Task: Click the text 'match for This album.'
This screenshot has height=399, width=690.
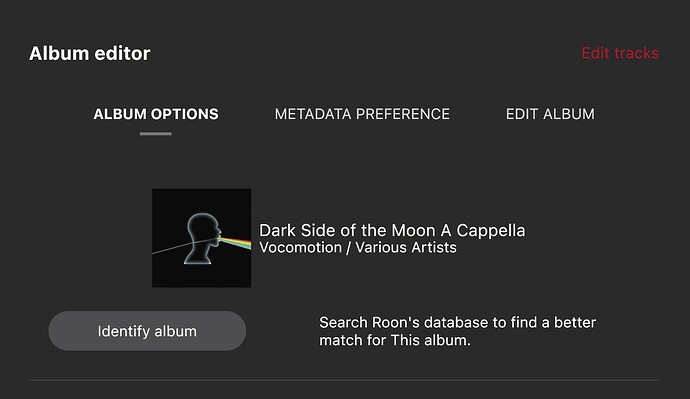Action: tap(395, 340)
